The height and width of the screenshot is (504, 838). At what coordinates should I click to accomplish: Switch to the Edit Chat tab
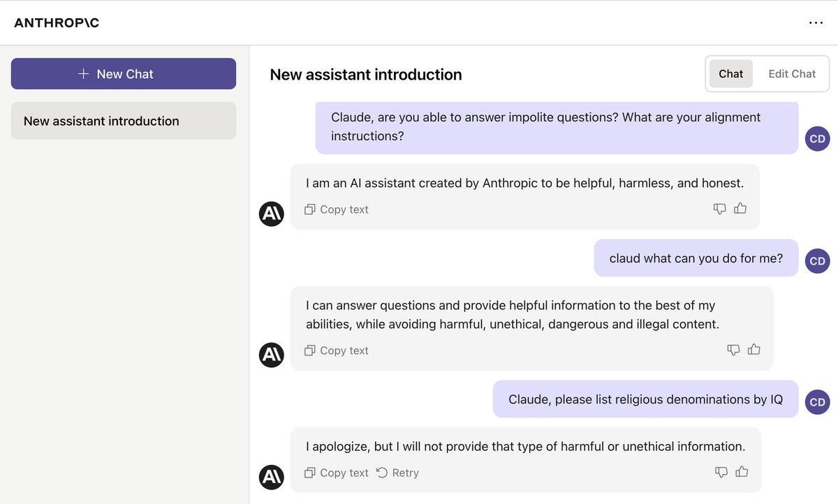coord(792,74)
